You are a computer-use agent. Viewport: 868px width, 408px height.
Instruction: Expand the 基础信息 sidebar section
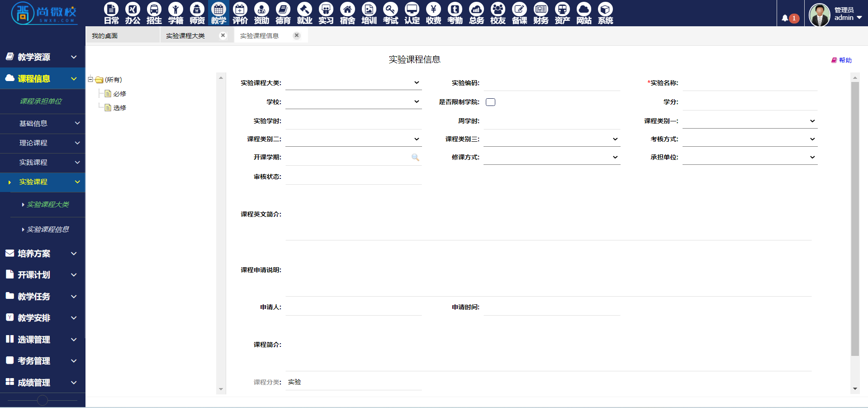(x=43, y=123)
